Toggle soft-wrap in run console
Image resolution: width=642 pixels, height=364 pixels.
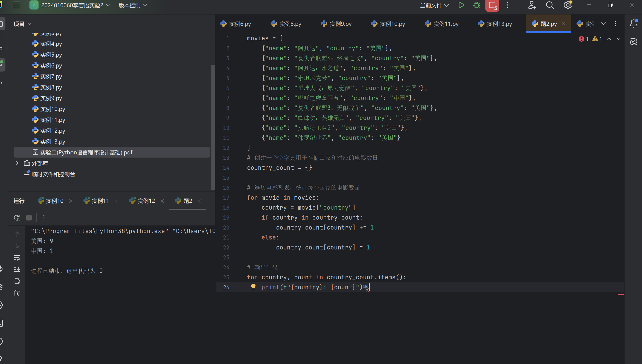[17, 258]
